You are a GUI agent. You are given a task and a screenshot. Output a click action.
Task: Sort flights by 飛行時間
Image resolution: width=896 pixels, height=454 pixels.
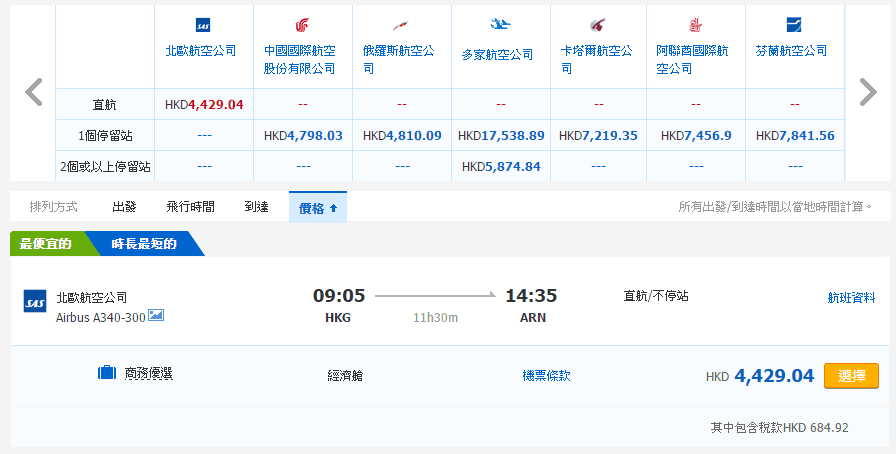pos(190,207)
